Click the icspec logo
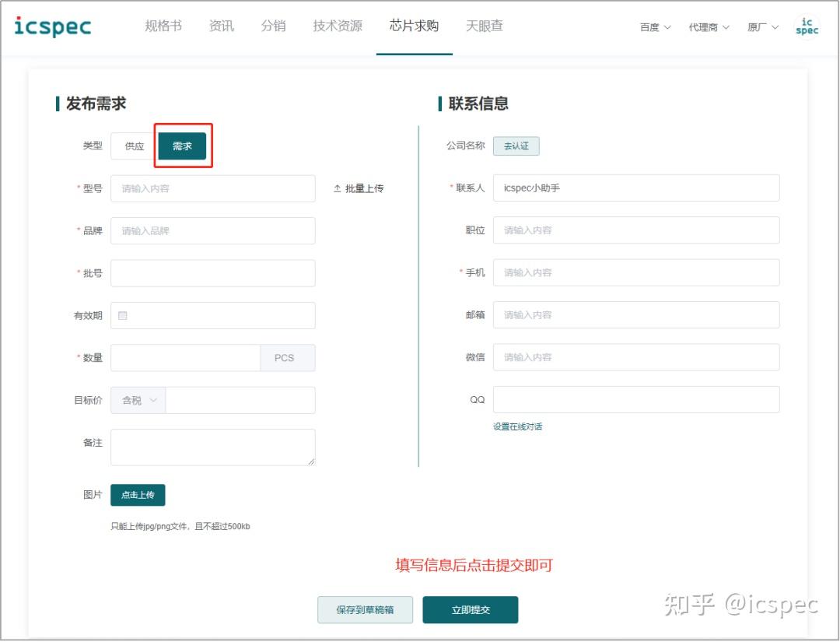This screenshot has width=840, height=642. coord(51,26)
